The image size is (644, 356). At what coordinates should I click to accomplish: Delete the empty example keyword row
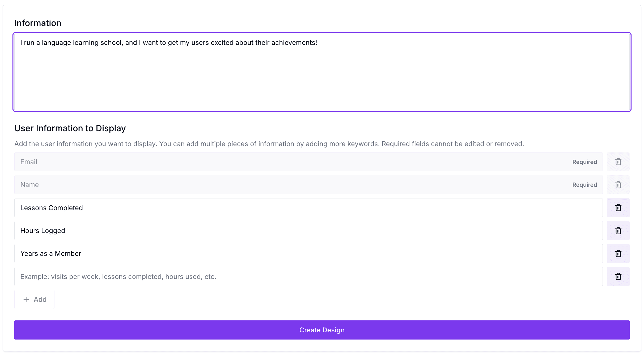point(618,277)
